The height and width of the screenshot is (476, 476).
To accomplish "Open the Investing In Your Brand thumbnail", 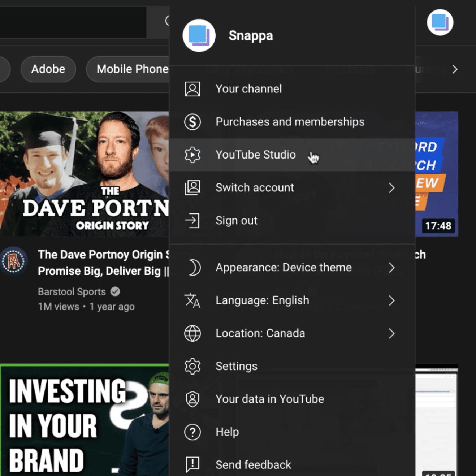I will 85,420.
